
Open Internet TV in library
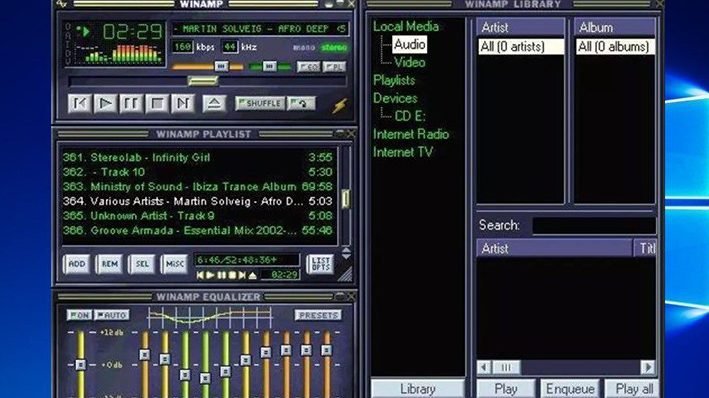[402, 152]
